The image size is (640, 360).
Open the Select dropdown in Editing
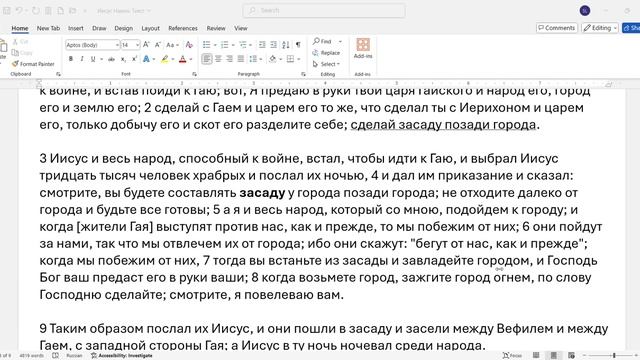pos(326,64)
